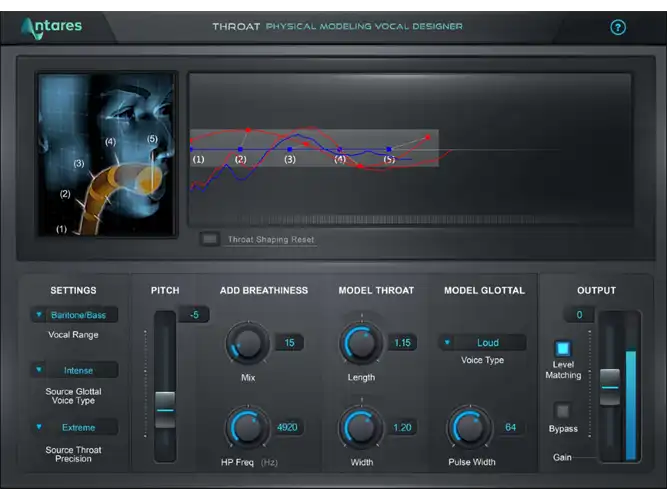
Task: Open the Vocal Range dropdown showing Baritone/Bass
Action: pos(74,315)
